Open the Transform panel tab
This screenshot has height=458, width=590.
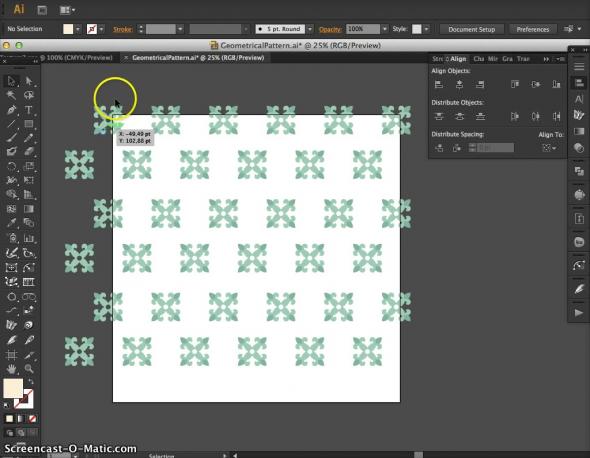pos(523,59)
